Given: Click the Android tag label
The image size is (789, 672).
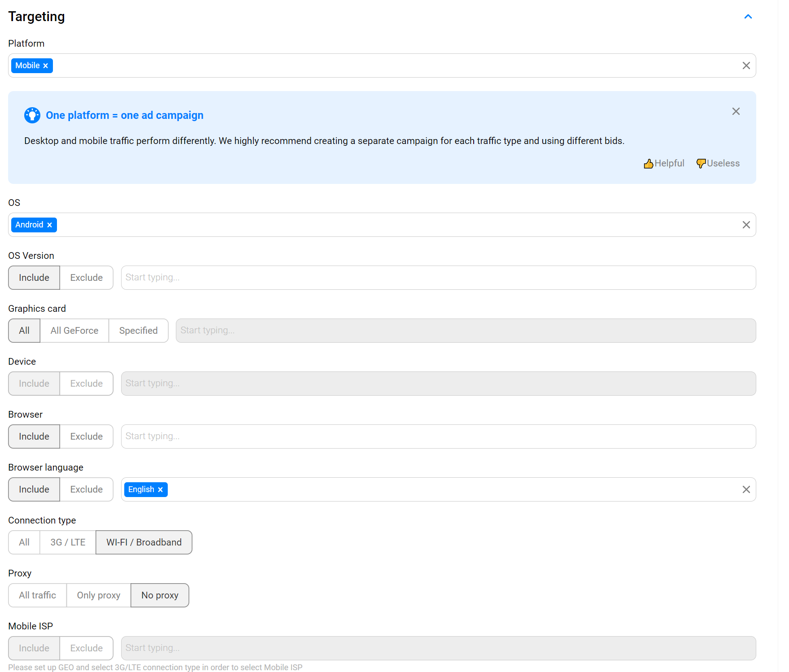Looking at the screenshot, I should [29, 225].
